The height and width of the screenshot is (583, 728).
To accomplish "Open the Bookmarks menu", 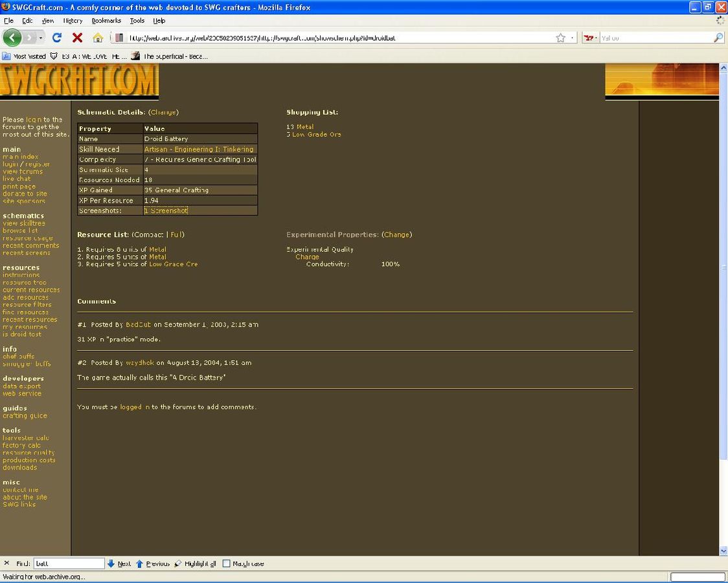I will tap(106, 21).
